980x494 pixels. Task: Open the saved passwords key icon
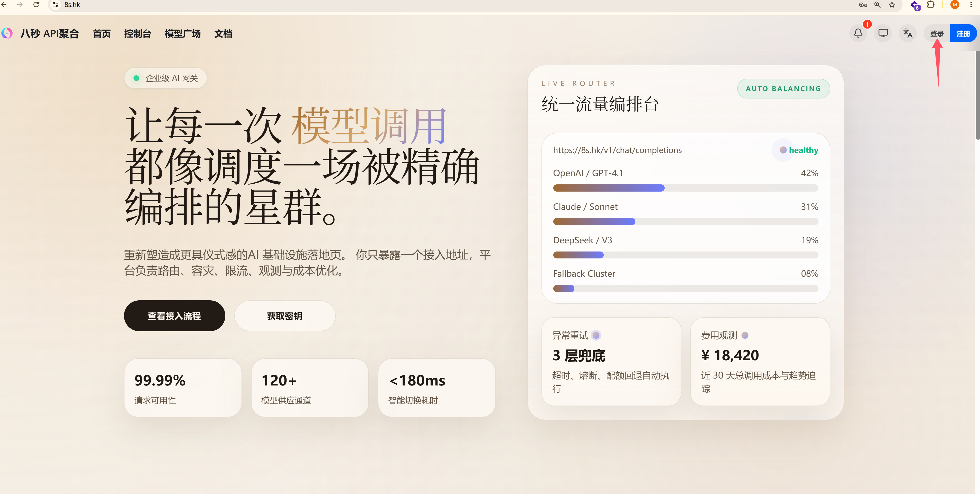click(863, 5)
